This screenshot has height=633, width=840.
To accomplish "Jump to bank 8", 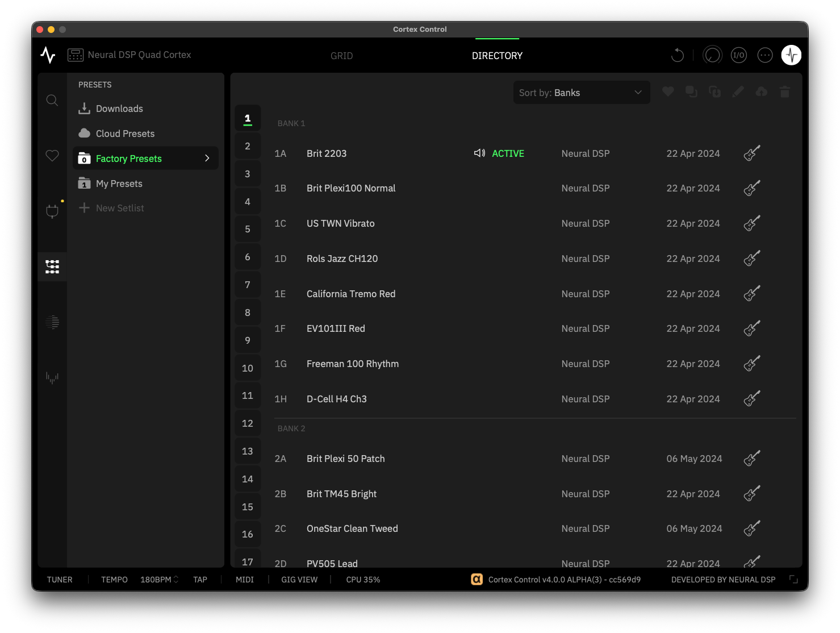I will pos(248,313).
